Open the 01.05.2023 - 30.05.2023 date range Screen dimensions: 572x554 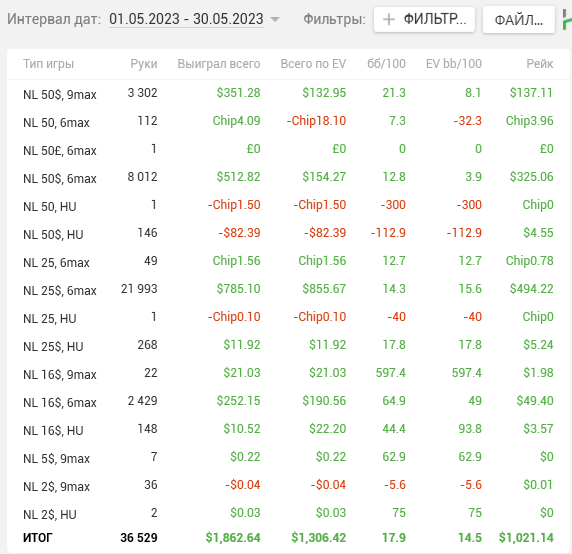click(186, 19)
